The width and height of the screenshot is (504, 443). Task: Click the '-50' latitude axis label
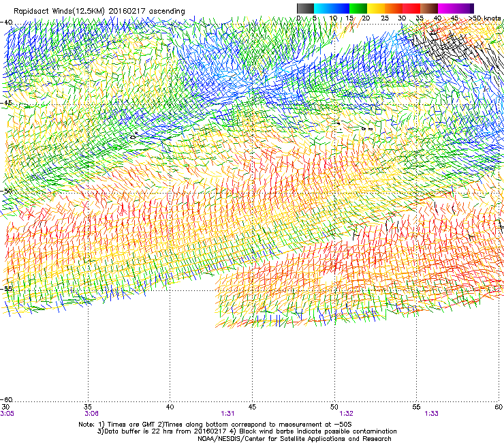[6, 191]
